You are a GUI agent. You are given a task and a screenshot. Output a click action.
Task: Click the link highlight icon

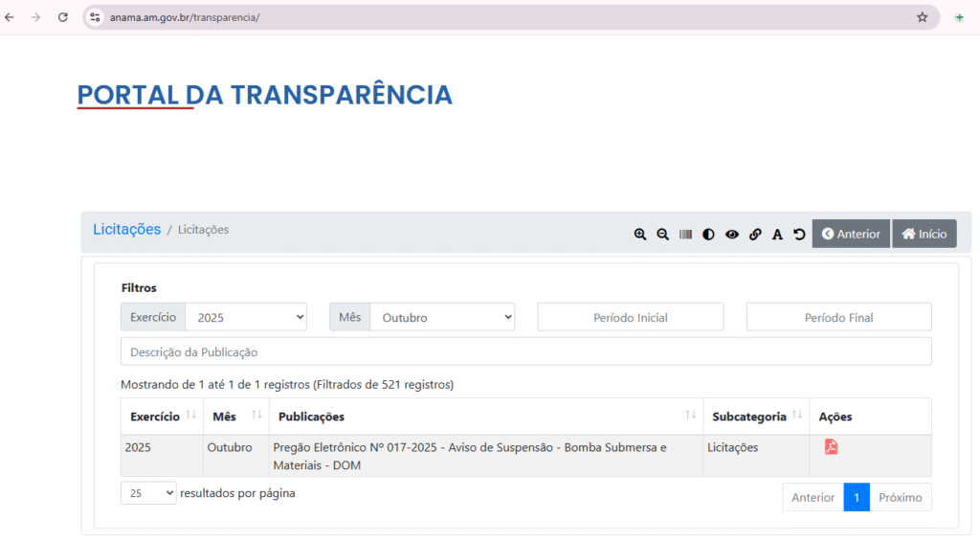coord(755,235)
